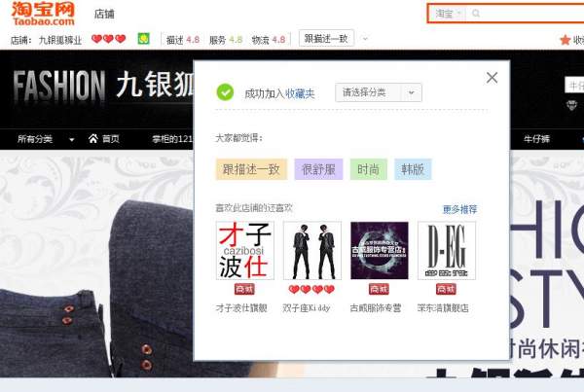Open the 才子波仕 shop thumbnail
This screenshot has height=392, width=584.
point(245,250)
